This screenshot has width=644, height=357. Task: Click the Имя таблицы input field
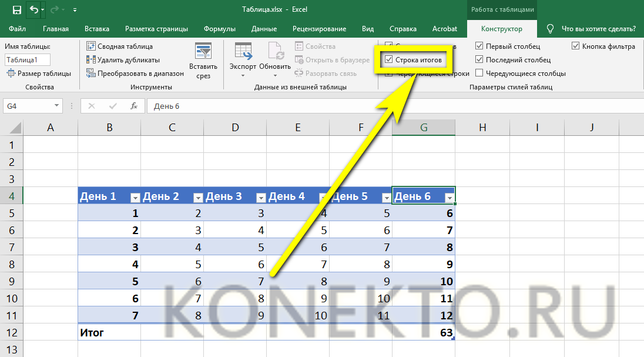[x=28, y=60]
